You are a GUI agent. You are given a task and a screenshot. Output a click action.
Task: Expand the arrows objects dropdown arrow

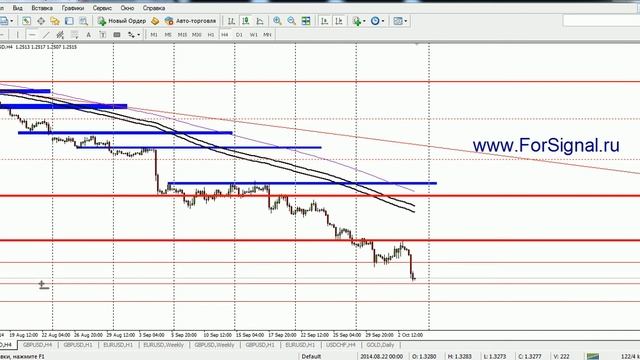pyautogui.click(x=139, y=35)
